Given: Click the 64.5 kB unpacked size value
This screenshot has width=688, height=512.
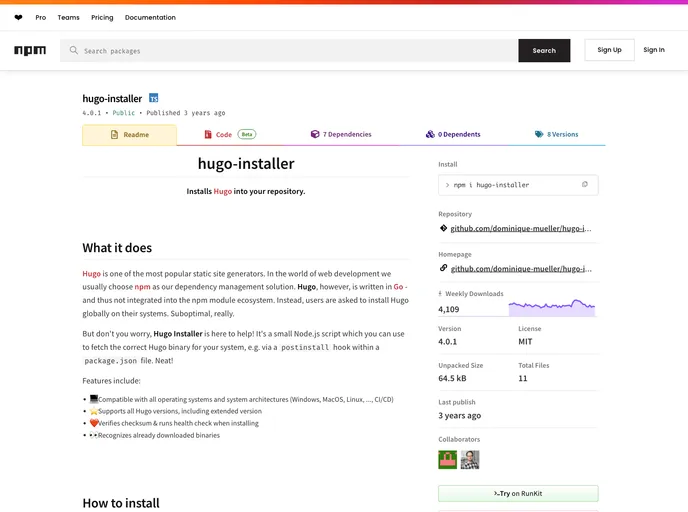Looking at the screenshot, I should pyautogui.click(x=452, y=378).
